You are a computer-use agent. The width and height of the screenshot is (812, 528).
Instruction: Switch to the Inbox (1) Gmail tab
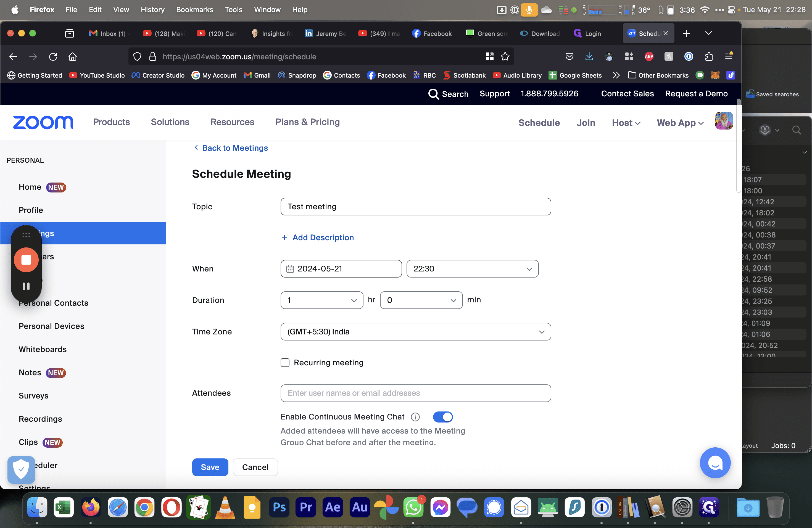[109, 33]
